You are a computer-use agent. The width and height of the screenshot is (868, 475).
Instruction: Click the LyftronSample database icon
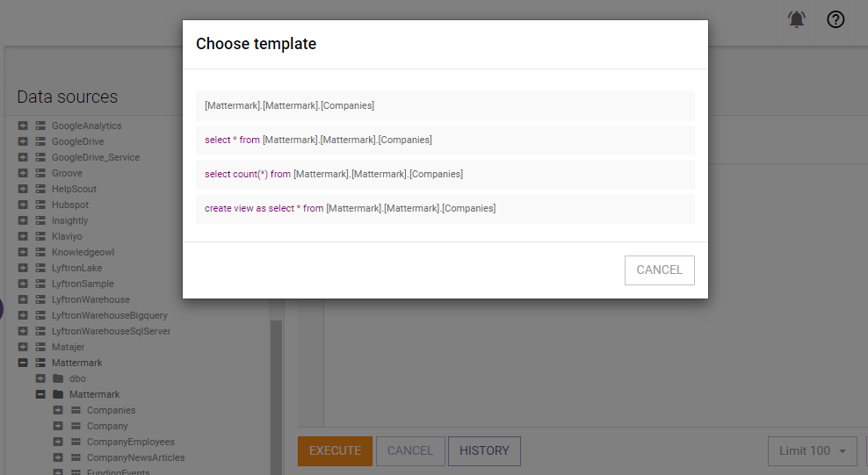click(x=40, y=284)
